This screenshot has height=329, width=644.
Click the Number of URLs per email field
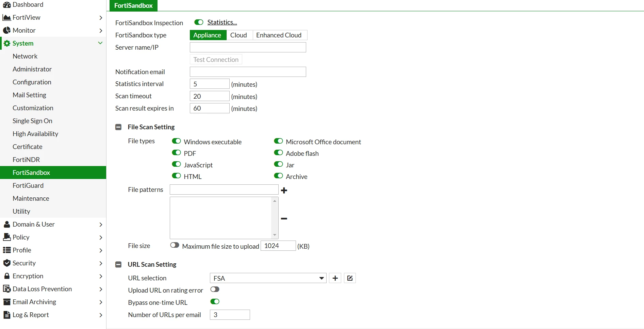coord(230,315)
